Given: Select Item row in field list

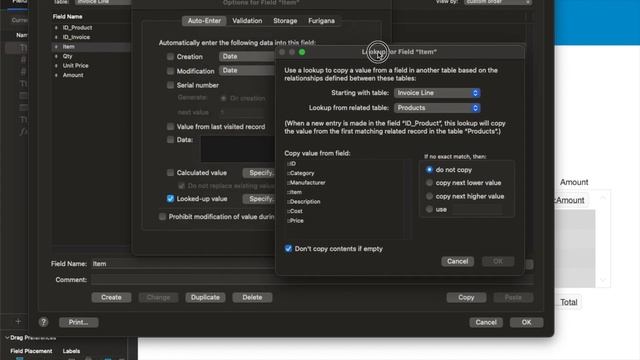Looking at the screenshot, I should point(91,47).
